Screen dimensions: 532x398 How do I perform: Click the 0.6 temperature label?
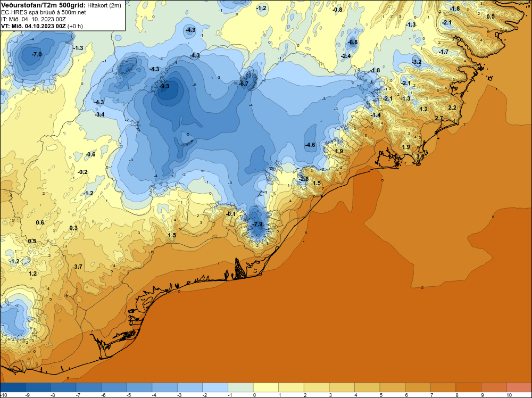40,222
